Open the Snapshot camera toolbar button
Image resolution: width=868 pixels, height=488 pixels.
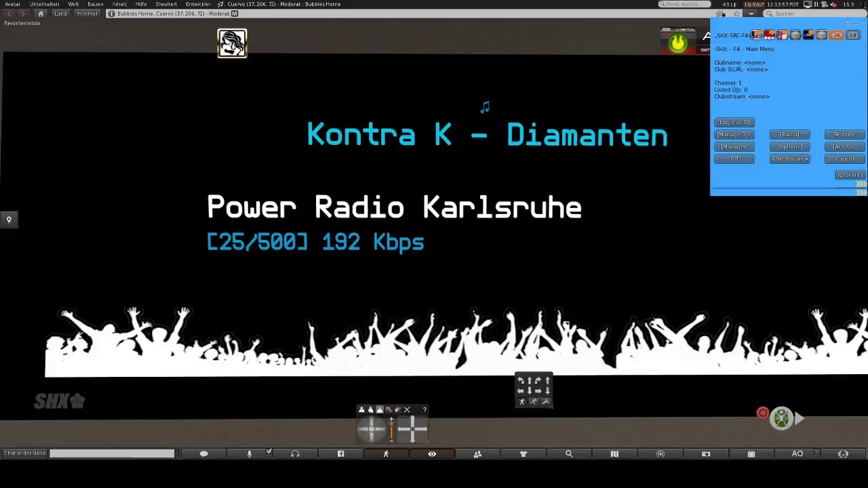tap(706, 454)
